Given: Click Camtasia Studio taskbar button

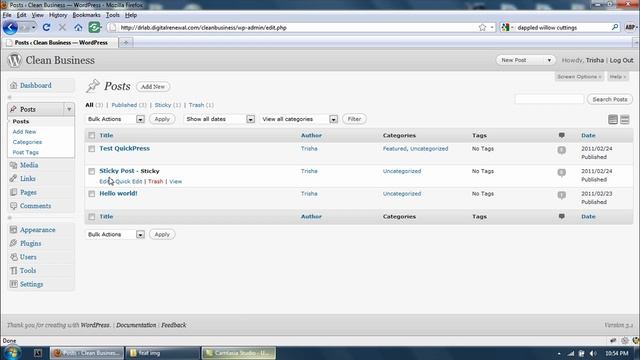Looking at the screenshot, I should coord(239,353).
